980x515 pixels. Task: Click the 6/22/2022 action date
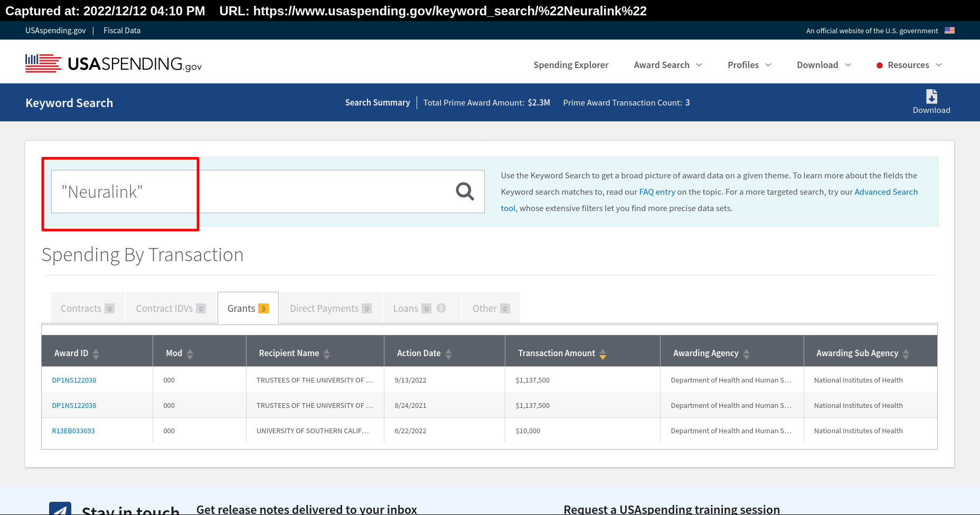410,431
